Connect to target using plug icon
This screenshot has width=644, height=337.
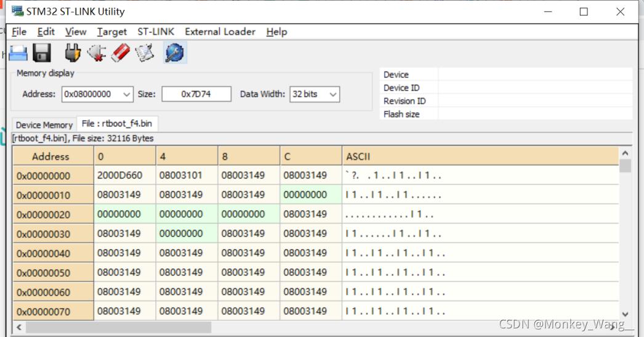coord(72,53)
